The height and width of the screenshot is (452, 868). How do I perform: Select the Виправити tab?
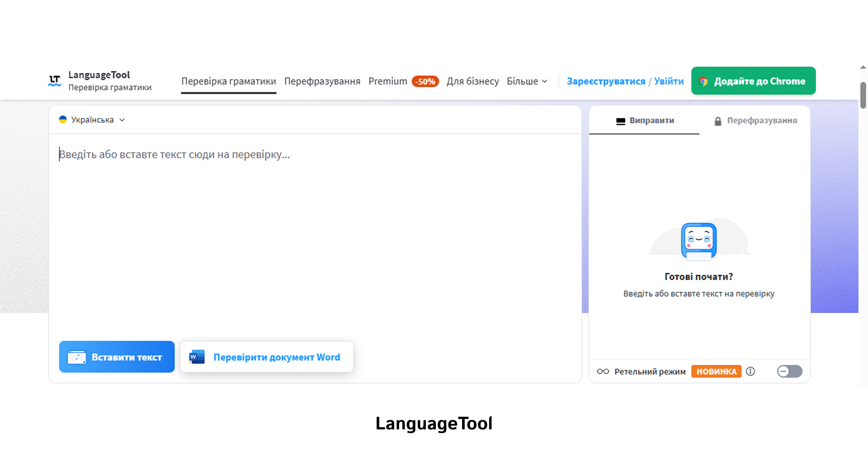click(644, 121)
